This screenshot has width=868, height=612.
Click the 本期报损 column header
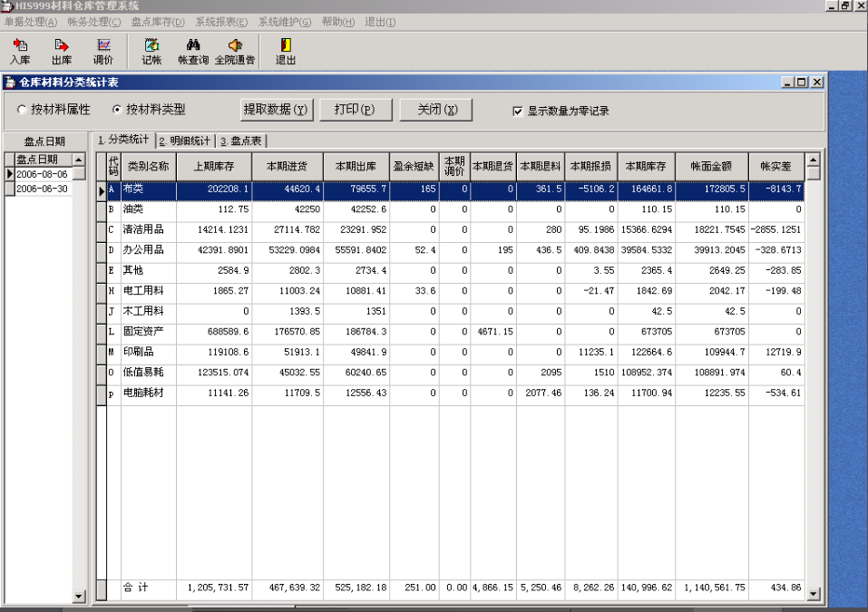pos(591,167)
